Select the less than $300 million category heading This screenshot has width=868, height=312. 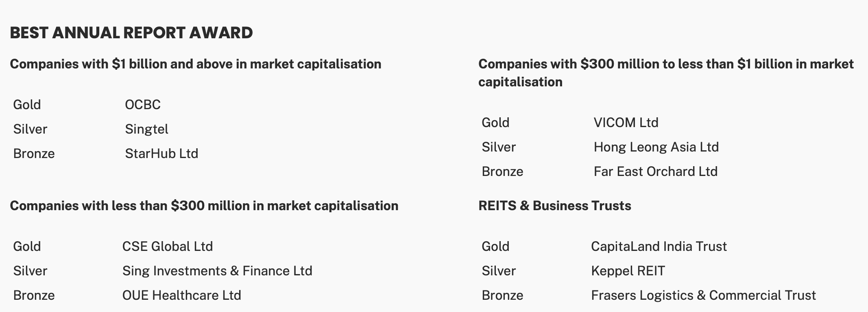[x=204, y=206]
